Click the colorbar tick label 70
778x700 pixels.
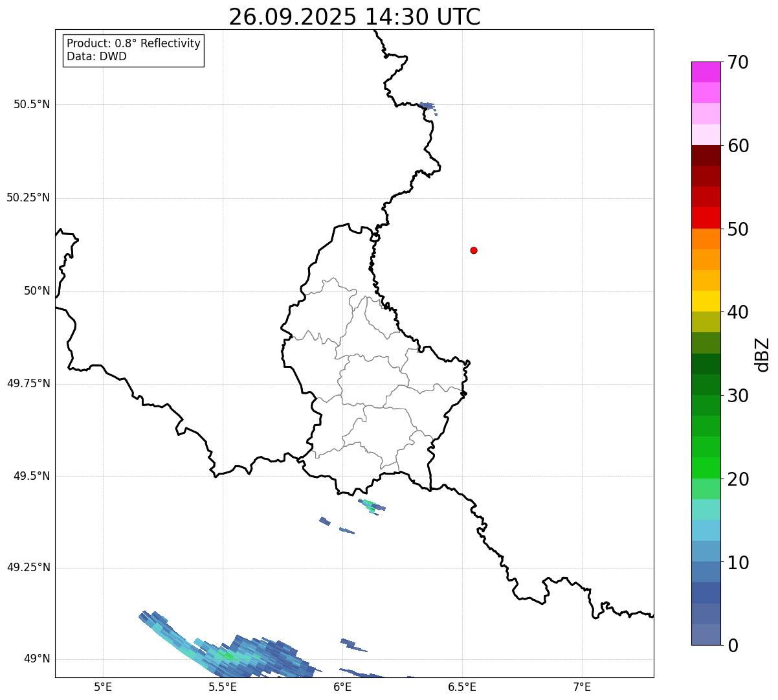(739, 62)
